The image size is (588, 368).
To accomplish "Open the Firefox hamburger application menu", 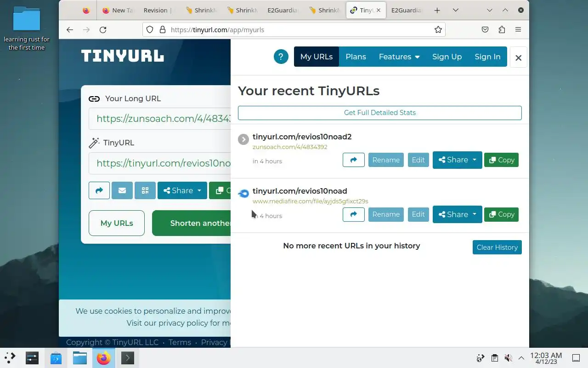I will 518,29.
